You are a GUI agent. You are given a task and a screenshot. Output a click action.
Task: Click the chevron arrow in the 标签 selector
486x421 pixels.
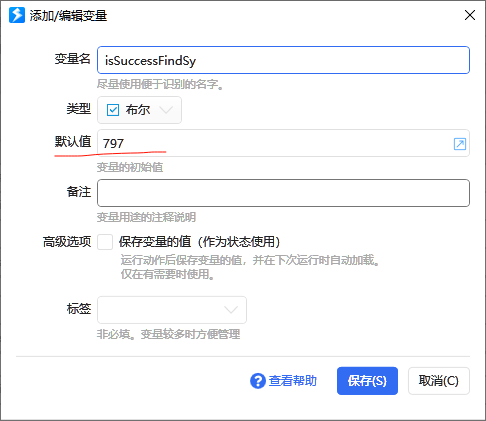point(231,310)
